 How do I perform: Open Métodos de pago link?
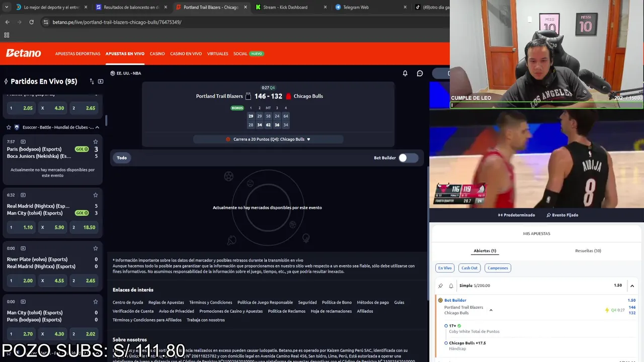pos(373,303)
